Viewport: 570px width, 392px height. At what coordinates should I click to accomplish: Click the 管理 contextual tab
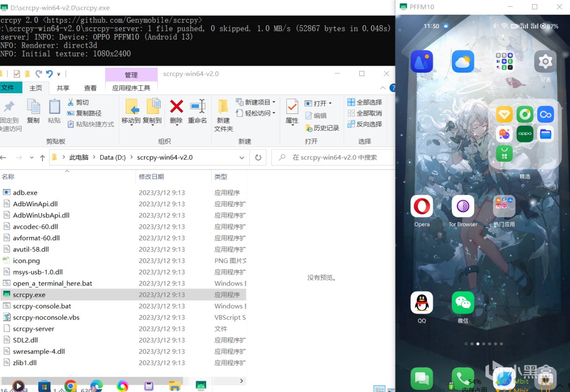coord(131,75)
